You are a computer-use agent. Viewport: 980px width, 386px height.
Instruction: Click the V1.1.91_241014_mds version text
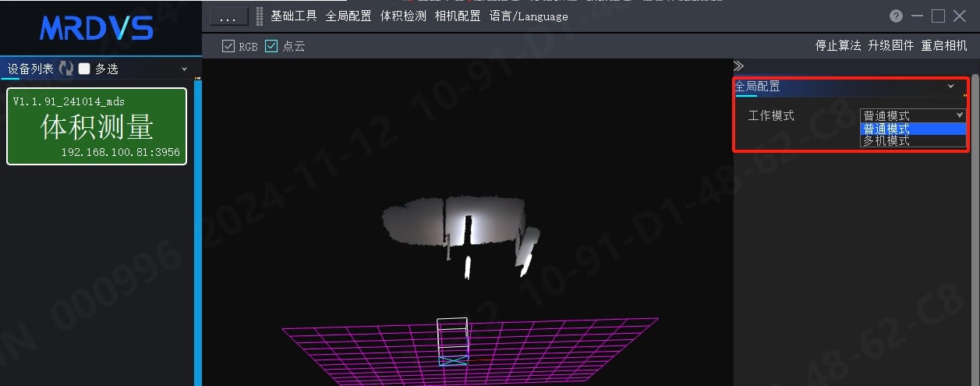click(x=69, y=101)
